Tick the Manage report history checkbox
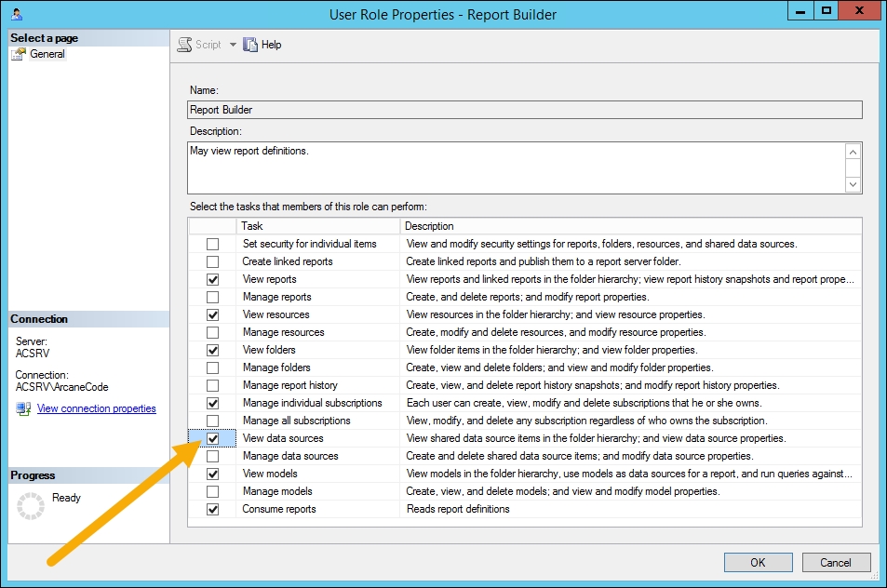 [213, 385]
